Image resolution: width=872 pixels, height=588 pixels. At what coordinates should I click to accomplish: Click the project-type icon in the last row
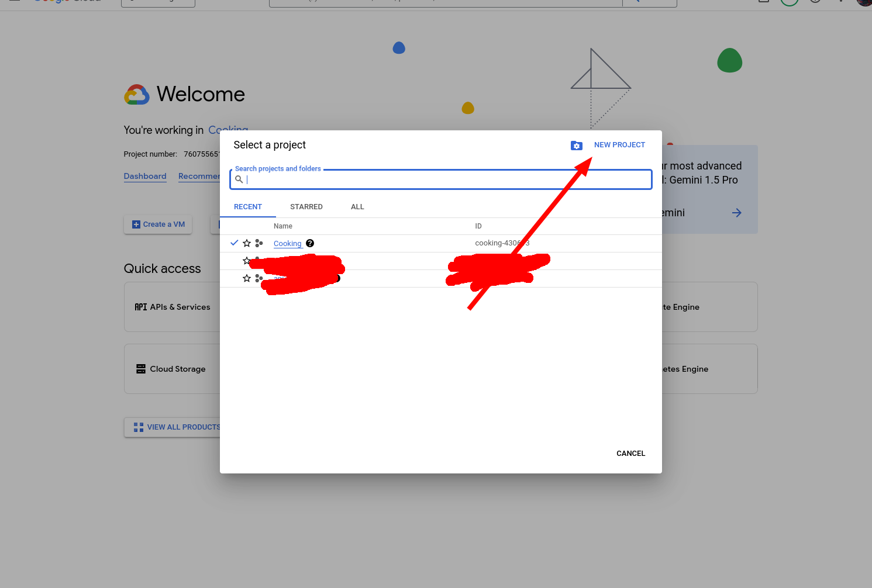pos(259,279)
